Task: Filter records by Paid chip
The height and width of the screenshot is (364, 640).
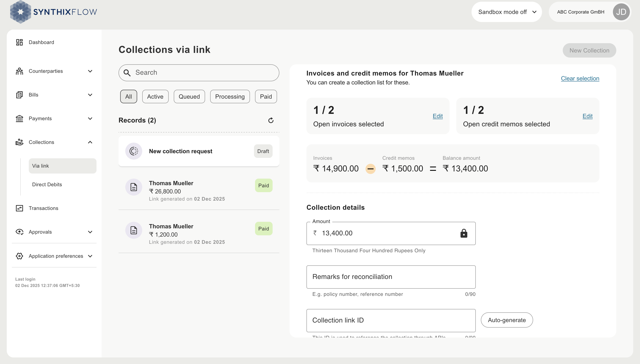Action: point(266,97)
